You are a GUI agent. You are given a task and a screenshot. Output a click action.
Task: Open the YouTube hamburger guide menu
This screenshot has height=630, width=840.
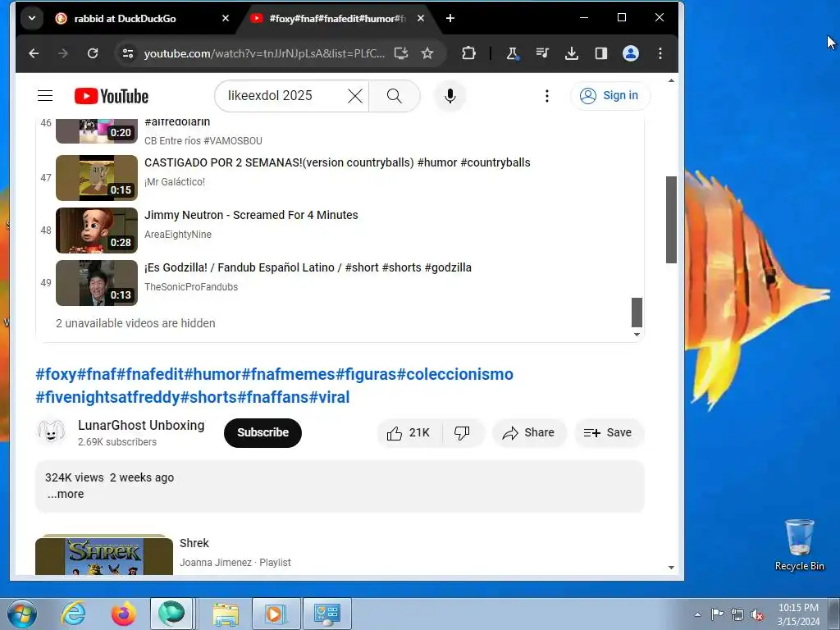point(45,96)
